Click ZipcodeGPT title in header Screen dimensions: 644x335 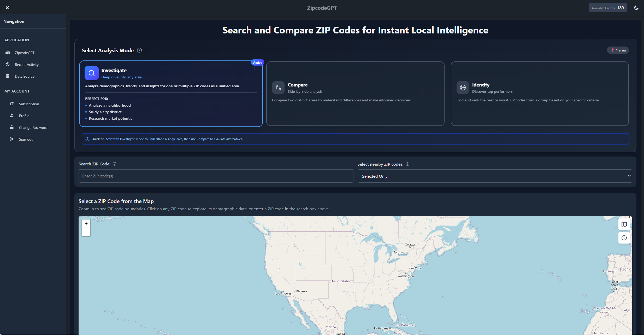pos(322,8)
